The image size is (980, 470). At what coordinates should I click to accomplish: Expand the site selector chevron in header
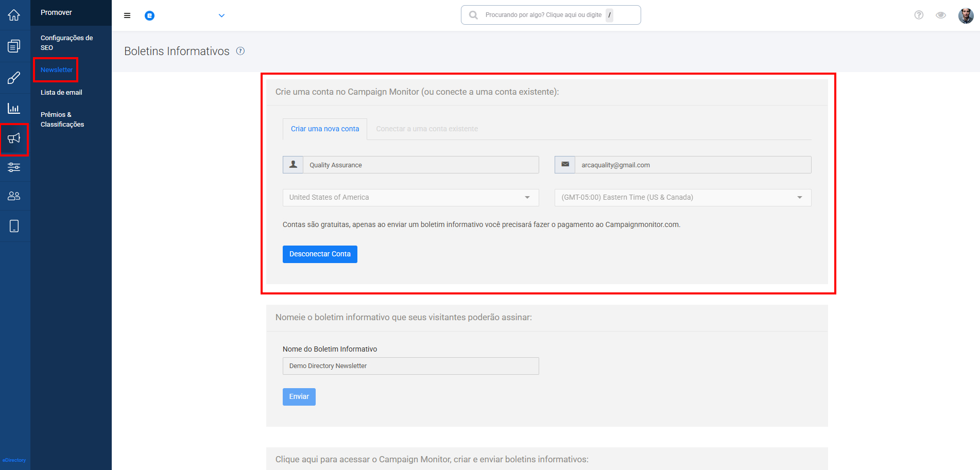click(x=221, y=15)
